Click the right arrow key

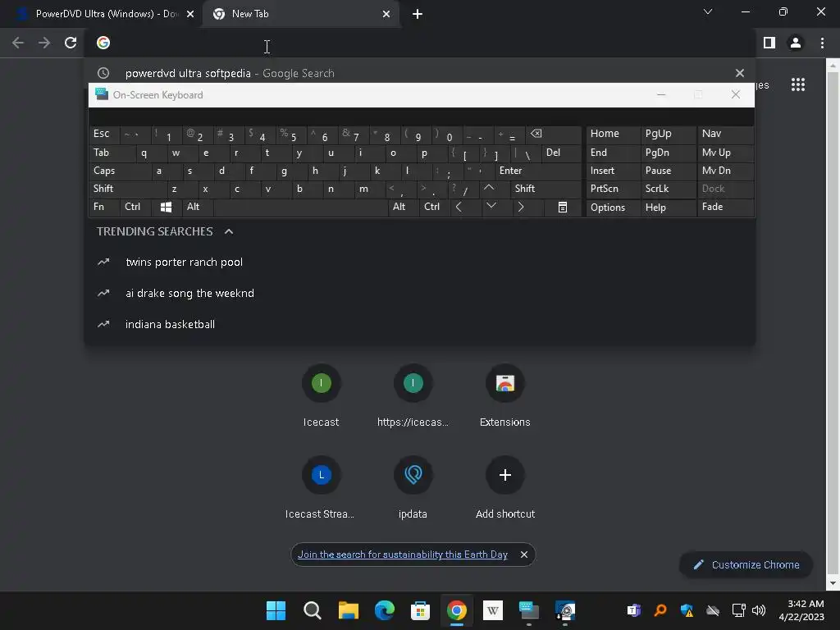pos(527,207)
